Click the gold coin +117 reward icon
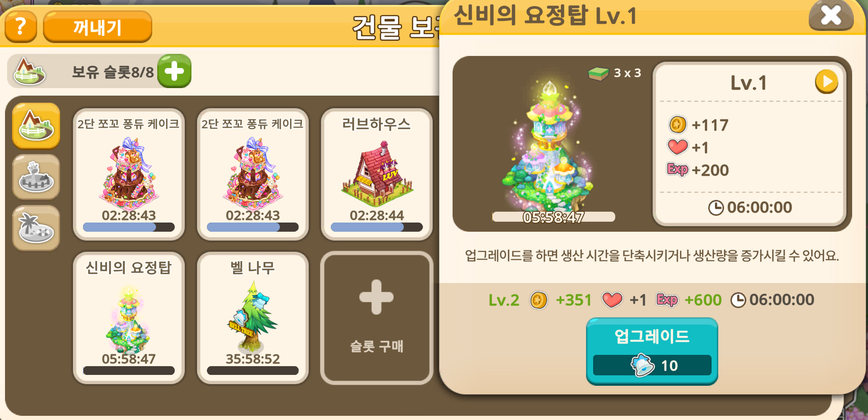The height and width of the screenshot is (420, 868). pos(677,124)
